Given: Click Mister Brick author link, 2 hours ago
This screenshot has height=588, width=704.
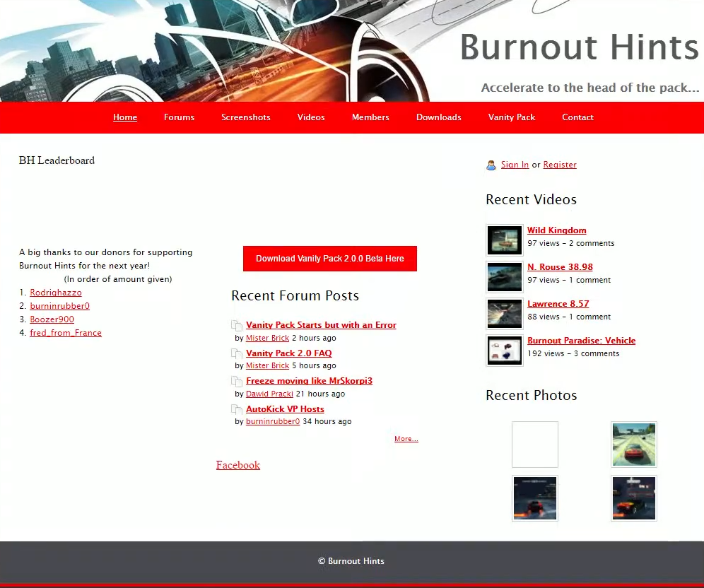Looking at the screenshot, I should point(268,338).
